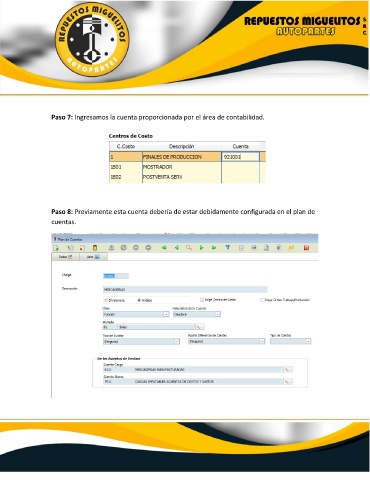
Task: Select the Divisionaria radio button
Action: (x=106, y=300)
